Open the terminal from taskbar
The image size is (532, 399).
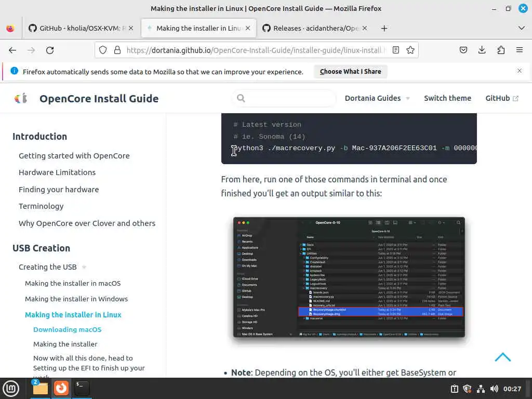coord(82,388)
